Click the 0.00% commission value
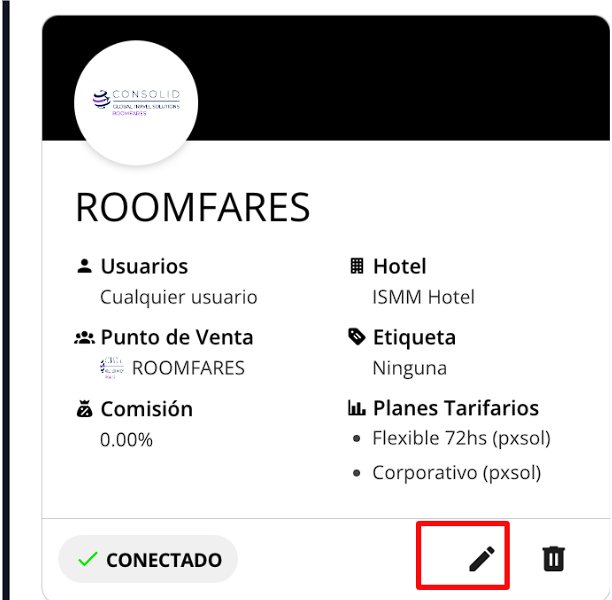The height and width of the screenshot is (600, 612). click(126, 439)
